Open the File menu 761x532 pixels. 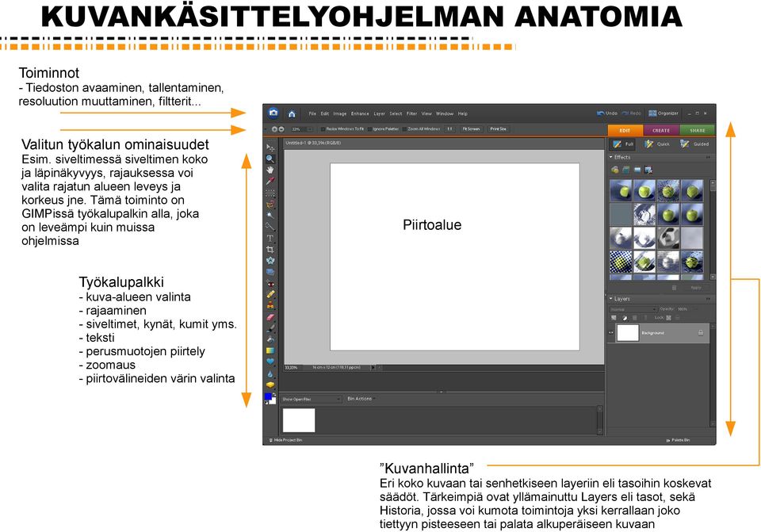coord(312,113)
